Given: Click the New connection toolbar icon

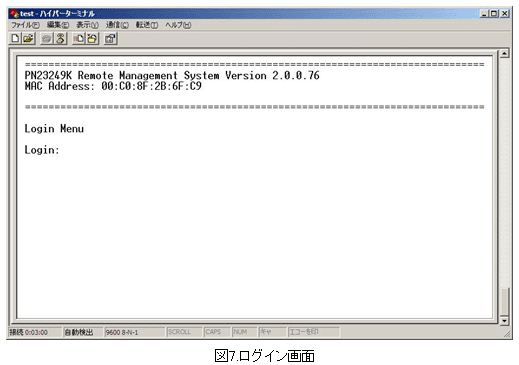Looking at the screenshot, I should (x=15, y=38).
